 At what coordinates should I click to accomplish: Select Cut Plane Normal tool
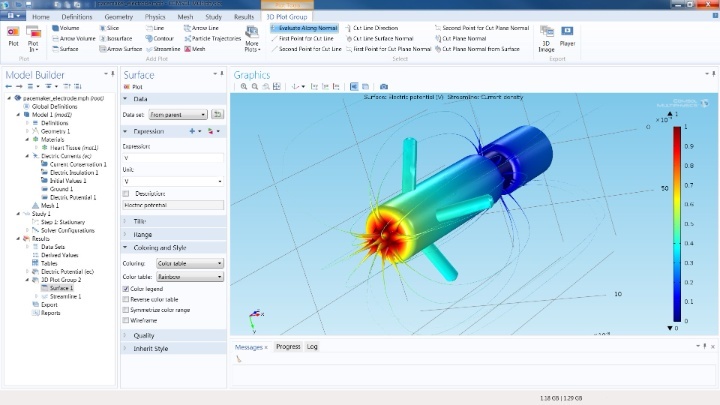[x=461, y=39]
